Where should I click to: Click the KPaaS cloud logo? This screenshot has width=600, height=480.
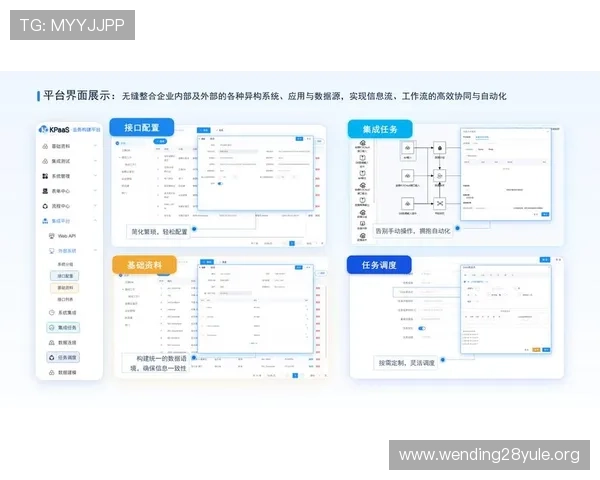click(x=43, y=129)
